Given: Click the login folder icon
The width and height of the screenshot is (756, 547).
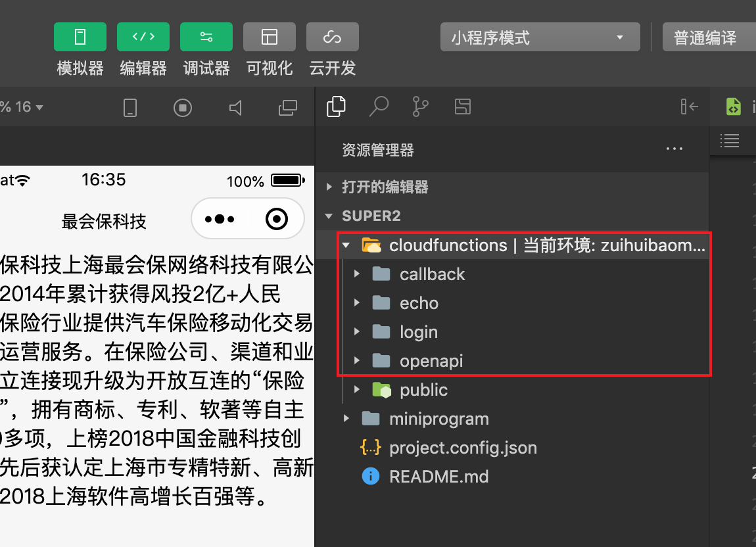Looking at the screenshot, I should (381, 331).
